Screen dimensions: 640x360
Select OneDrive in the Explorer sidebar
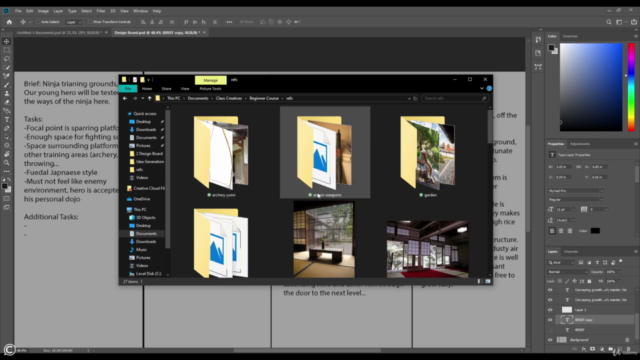[x=142, y=199]
